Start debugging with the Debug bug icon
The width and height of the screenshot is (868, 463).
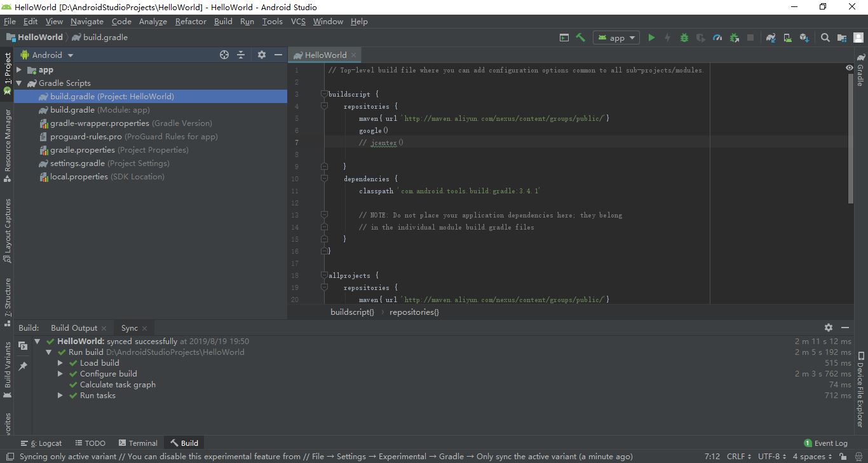(683, 38)
